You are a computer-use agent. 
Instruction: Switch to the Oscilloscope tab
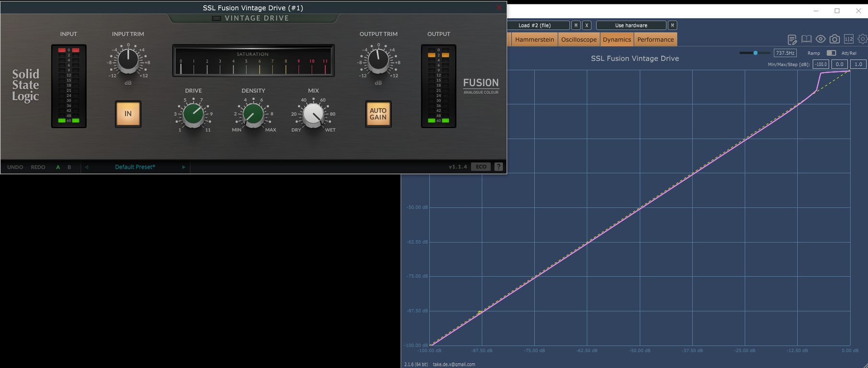(579, 39)
